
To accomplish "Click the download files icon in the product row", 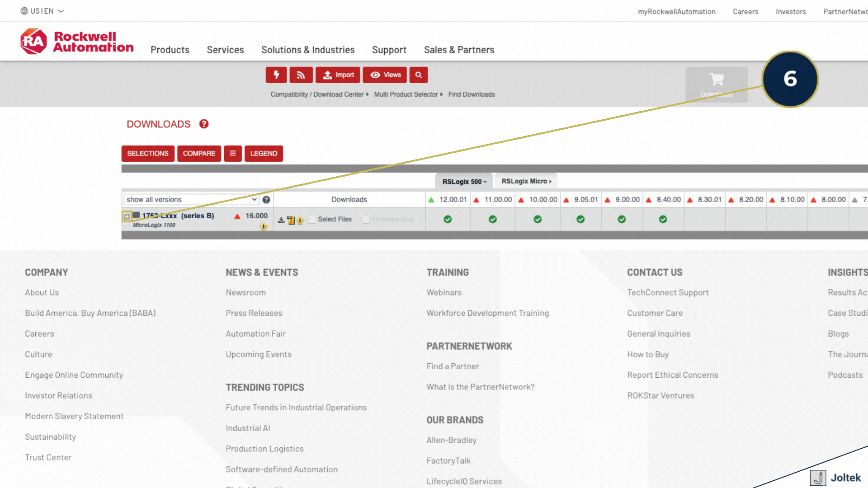I will (x=281, y=220).
